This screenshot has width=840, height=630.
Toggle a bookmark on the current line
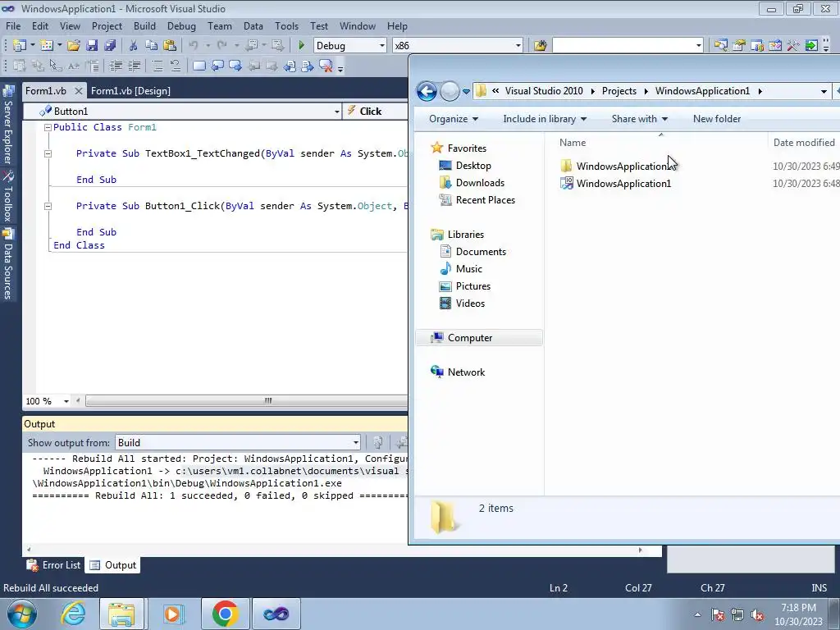point(199,66)
